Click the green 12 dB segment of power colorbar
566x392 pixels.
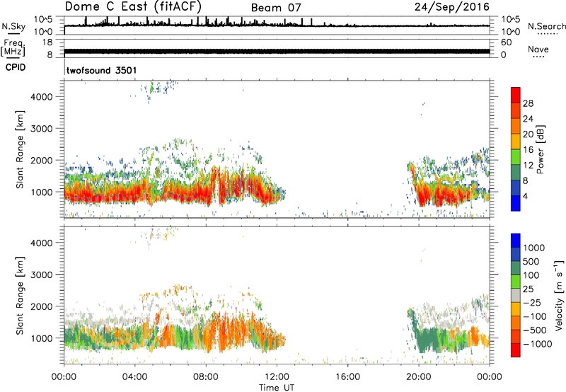pyautogui.click(x=516, y=173)
